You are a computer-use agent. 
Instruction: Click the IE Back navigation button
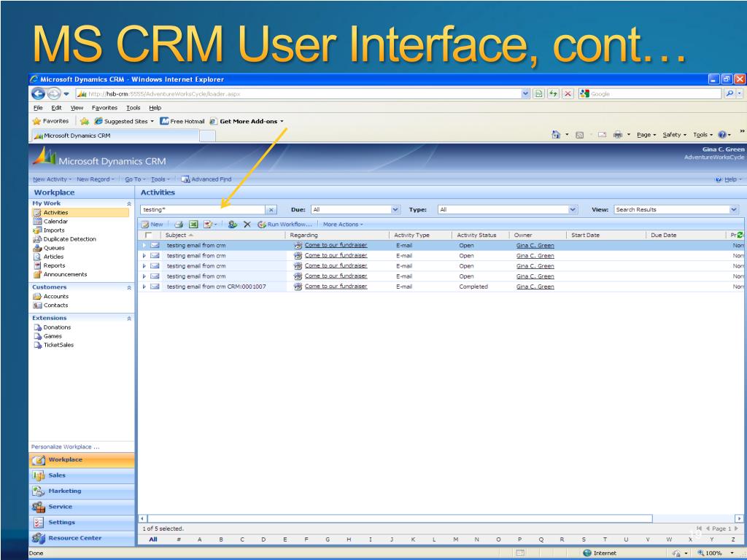(x=38, y=94)
